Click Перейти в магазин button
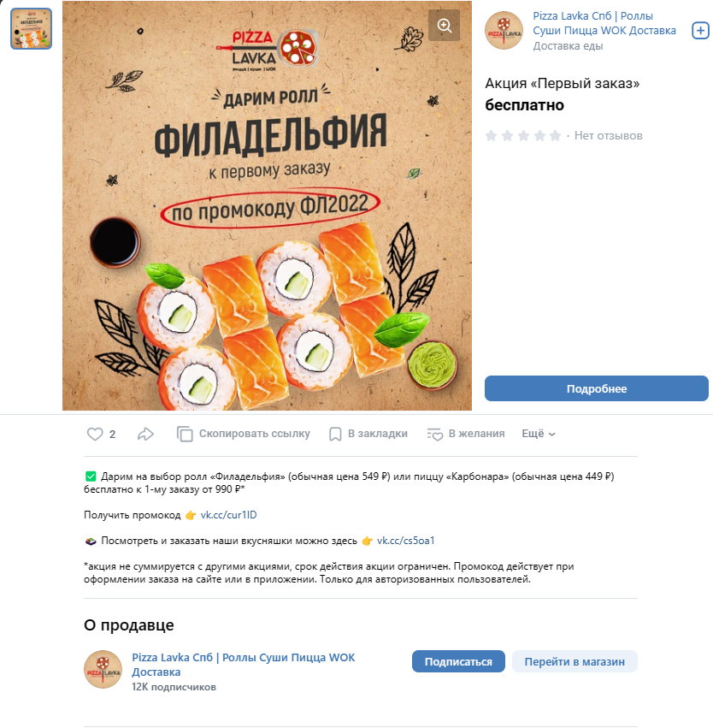The image size is (713, 728). [575, 661]
